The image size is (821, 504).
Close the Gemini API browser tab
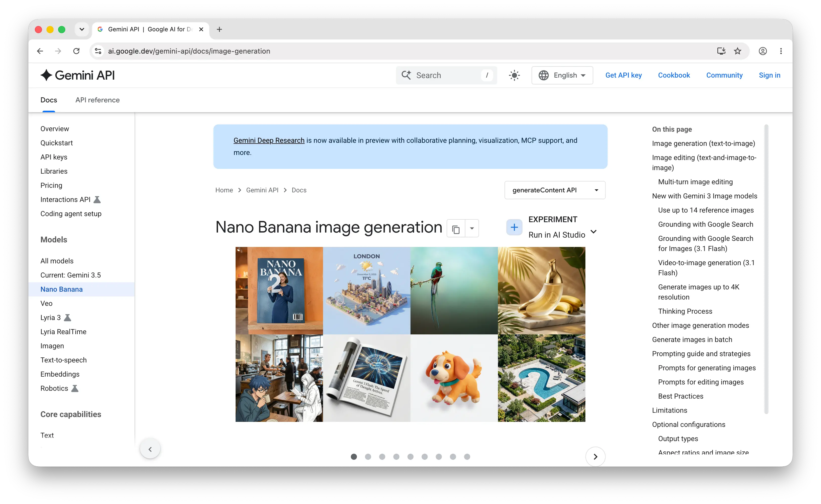click(x=201, y=29)
